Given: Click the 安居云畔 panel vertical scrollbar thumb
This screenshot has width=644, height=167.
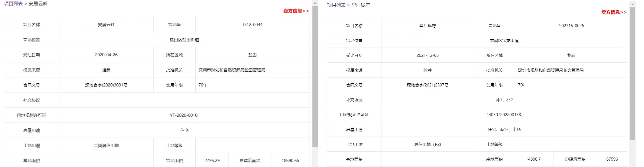Looking at the screenshot, I should click(315, 76).
